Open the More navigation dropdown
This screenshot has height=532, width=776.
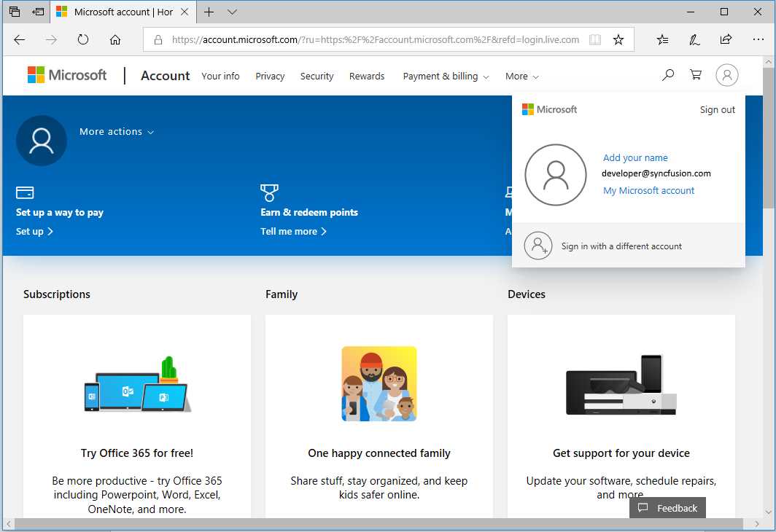point(521,76)
